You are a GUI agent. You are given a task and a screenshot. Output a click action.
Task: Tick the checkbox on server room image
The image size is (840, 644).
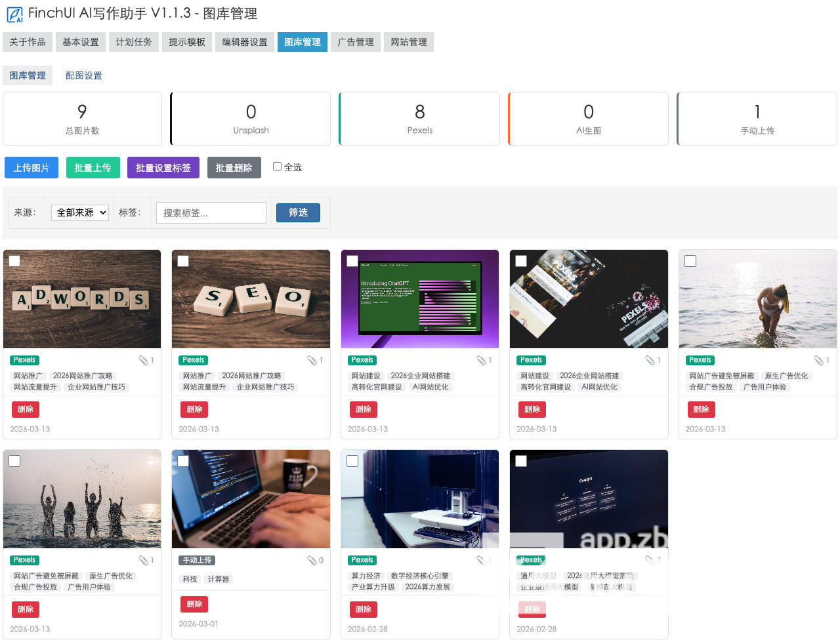(352, 461)
